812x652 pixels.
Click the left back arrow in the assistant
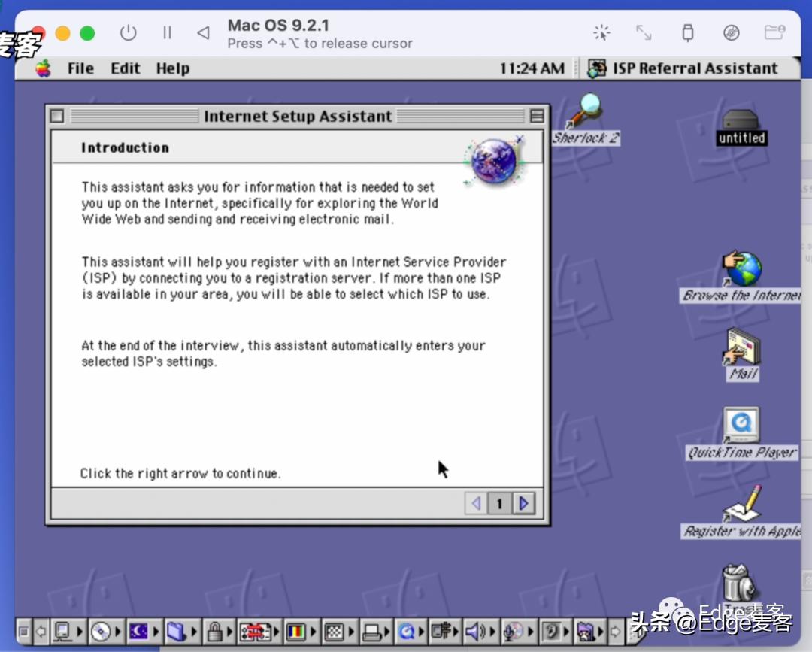click(476, 504)
